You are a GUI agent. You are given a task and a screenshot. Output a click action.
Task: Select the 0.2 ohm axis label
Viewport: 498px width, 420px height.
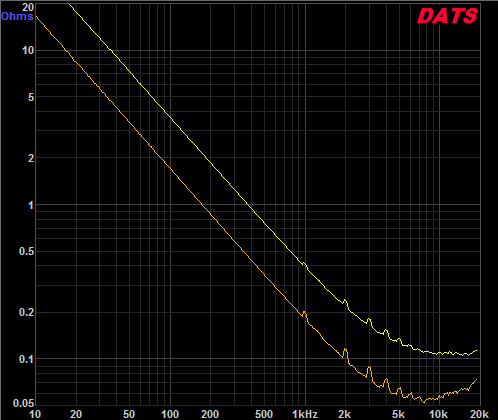(27, 312)
